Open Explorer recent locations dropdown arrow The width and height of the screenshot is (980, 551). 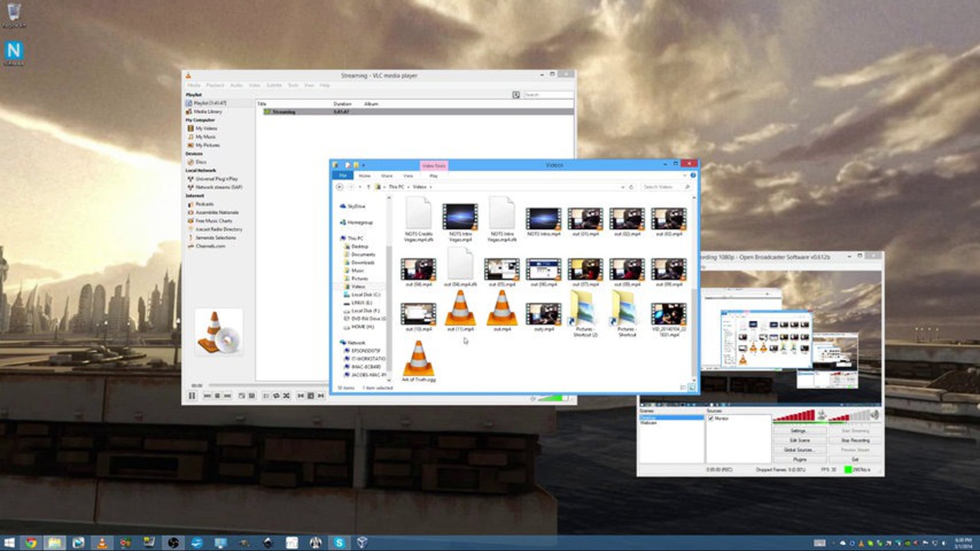[x=360, y=187]
